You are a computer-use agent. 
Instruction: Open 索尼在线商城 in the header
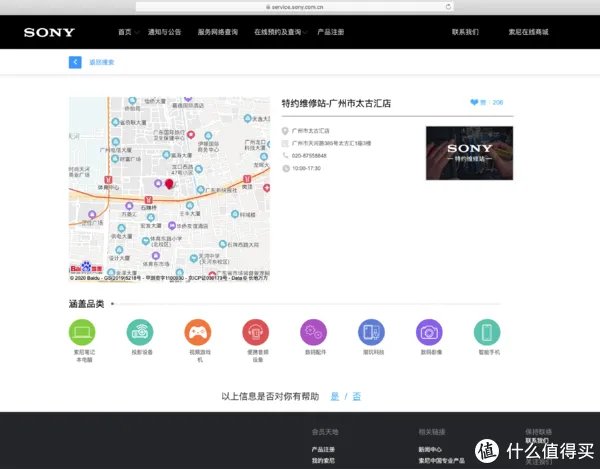tap(528, 32)
